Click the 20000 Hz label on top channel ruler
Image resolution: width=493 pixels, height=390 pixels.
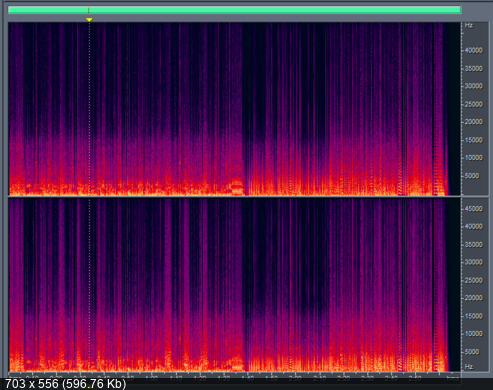[x=474, y=122]
